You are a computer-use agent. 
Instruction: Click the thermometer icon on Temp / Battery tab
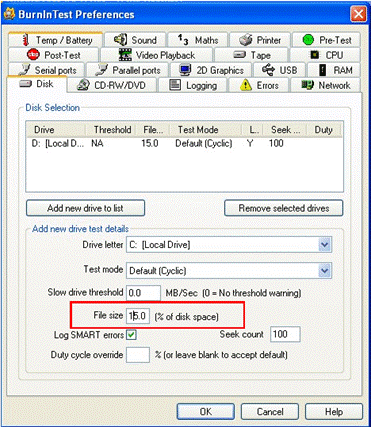coord(26,40)
